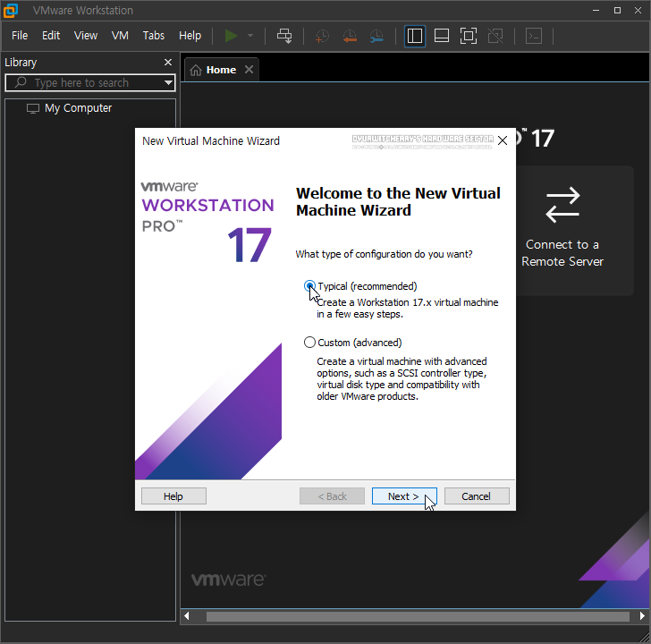Click the Library search magnifier icon
Image resolution: width=651 pixels, height=644 pixels.
pos(21,82)
